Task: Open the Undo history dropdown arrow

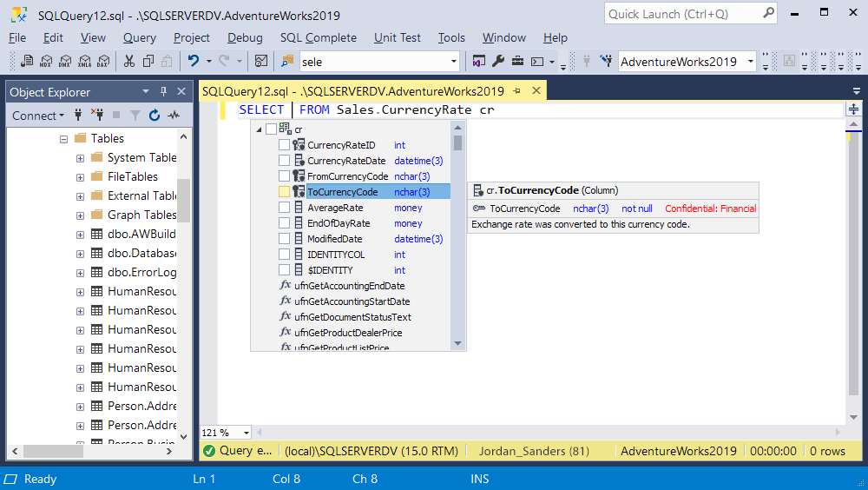Action: pyautogui.click(x=208, y=61)
